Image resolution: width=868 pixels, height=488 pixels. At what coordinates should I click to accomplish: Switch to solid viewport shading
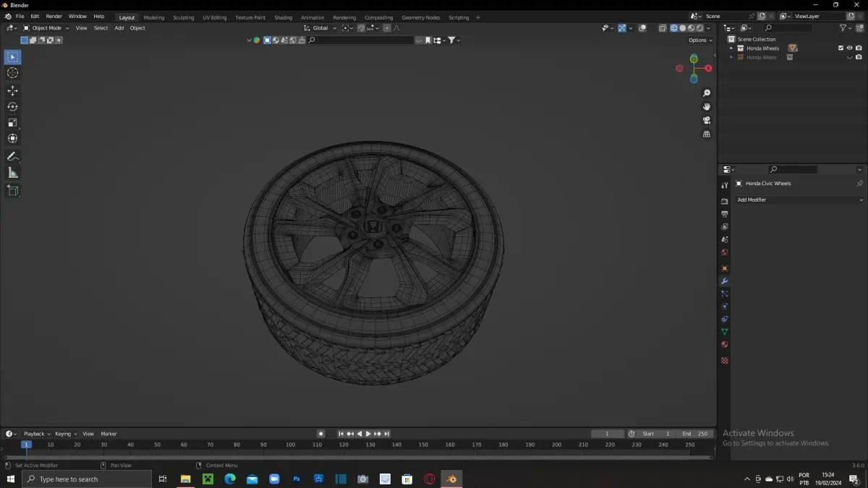click(682, 28)
